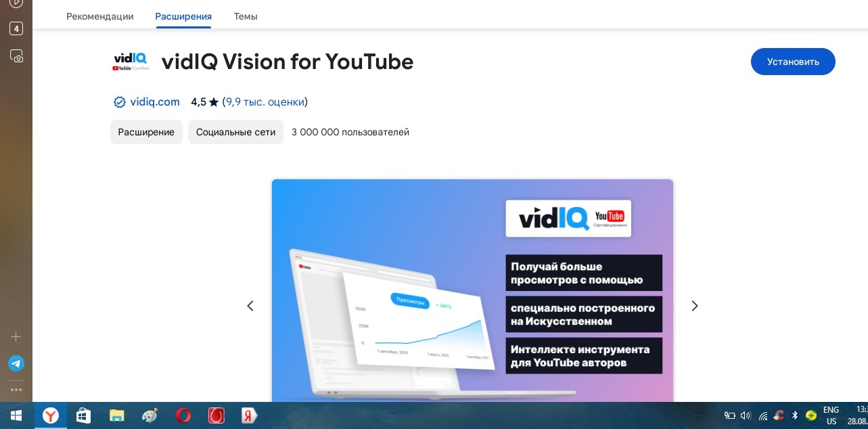This screenshot has height=429, width=868.
Task: Show the next screenshot with right arrow
Action: tap(695, 306)
